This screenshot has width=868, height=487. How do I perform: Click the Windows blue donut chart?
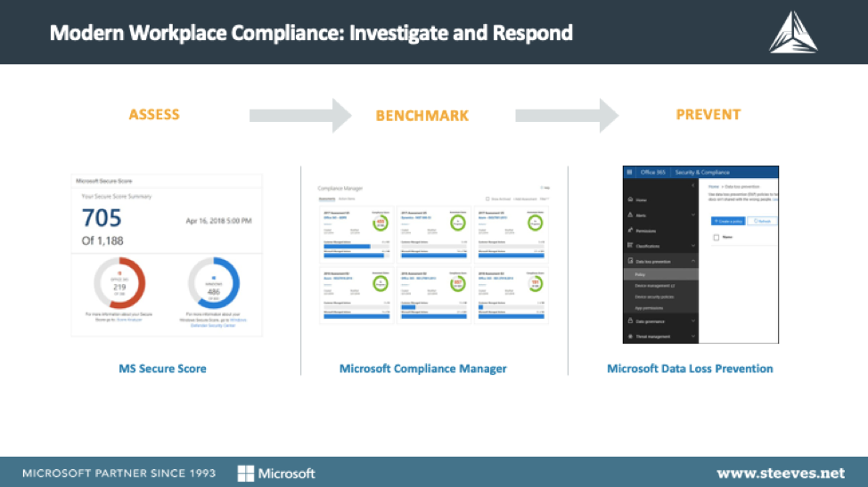tap(214, 283)
